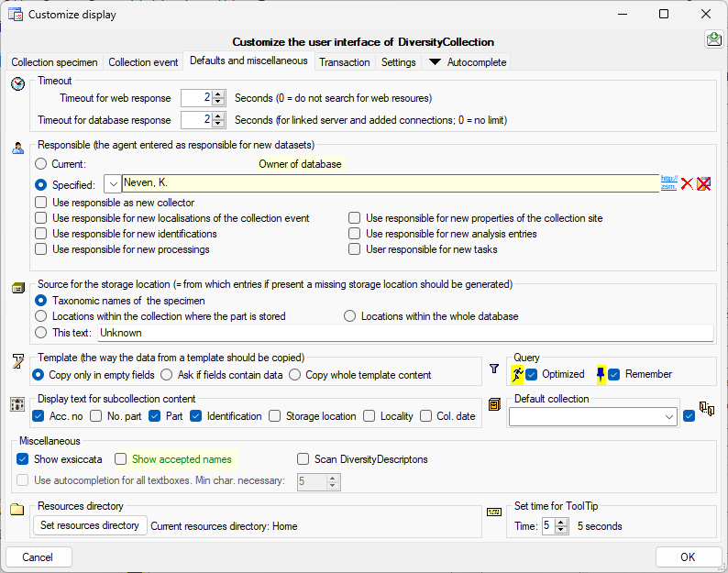Image resolution: width=728 pixels, height=573 pixels.
Task: Open the Specified responsible dropdown arrow
Action: tap(113, 184)
